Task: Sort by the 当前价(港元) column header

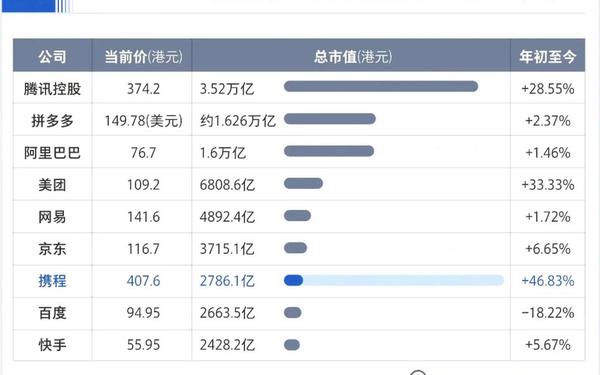Action: tap(143, 57)
